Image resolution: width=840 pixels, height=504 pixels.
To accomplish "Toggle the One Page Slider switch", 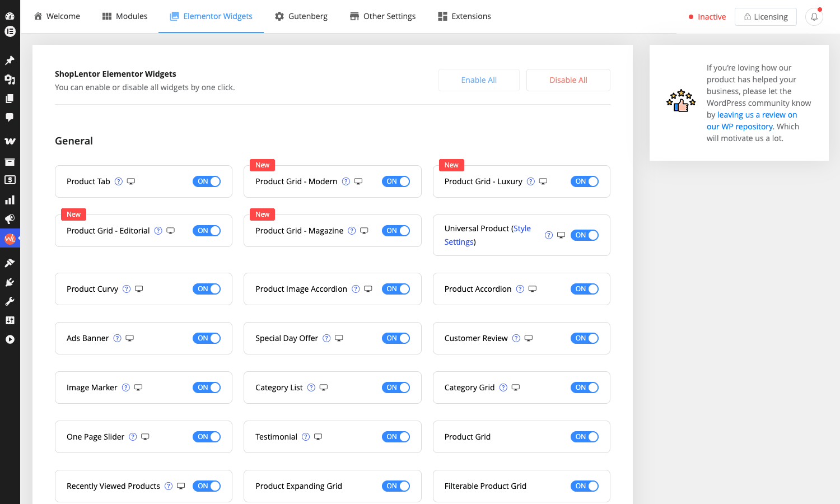I will click(x=207, y=437).
